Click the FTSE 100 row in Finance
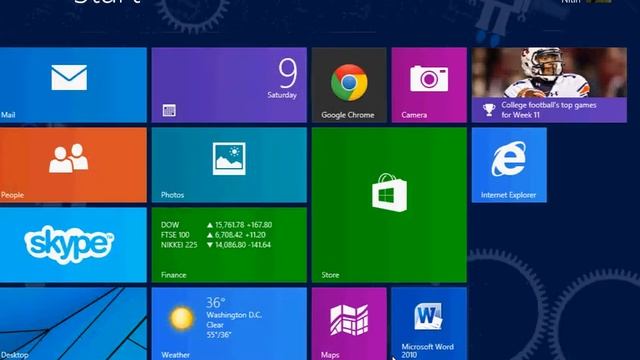The width and height of the screenshot is (640, 360). tap(213, 235)
